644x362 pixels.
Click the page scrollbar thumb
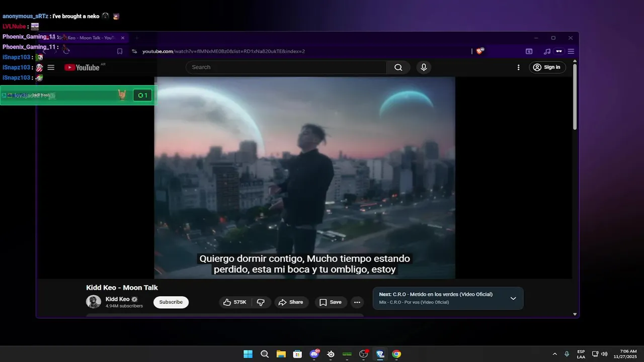(x=575, y=98)
